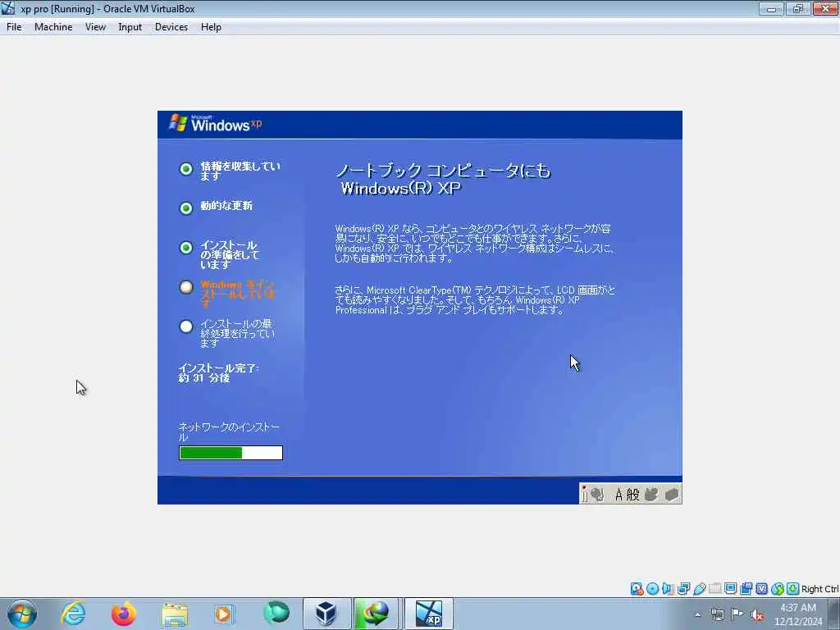The width and height of the screenshot is (840, 630).
Task: Click the muted volume tray icon
Action: [x=757, y=615]
